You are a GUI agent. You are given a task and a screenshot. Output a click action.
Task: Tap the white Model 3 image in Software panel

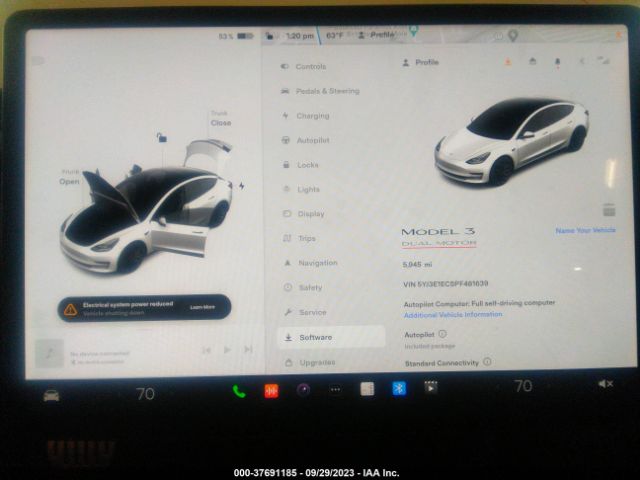click(x=512, y=141)
